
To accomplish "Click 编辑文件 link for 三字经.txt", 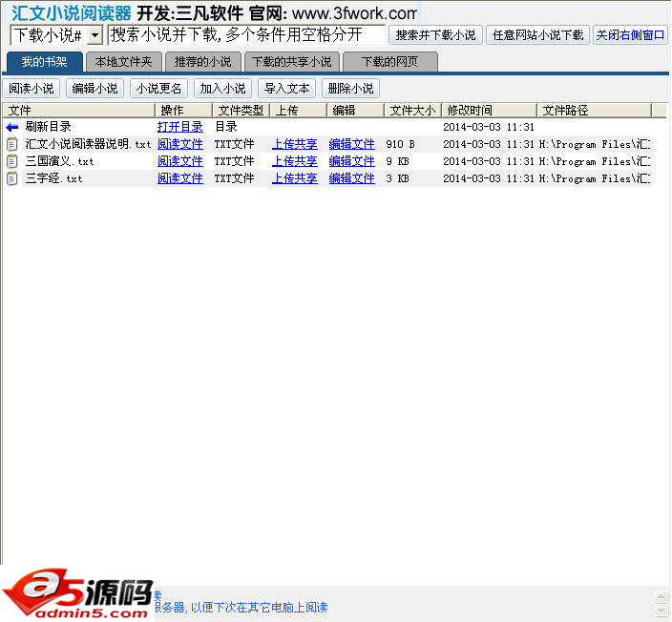I will coord(352,178).
